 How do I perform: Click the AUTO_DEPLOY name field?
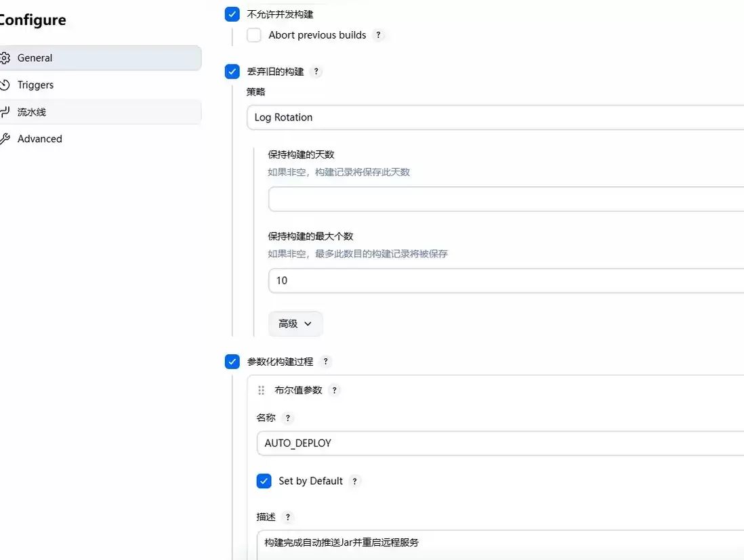[x=500, y=444]
